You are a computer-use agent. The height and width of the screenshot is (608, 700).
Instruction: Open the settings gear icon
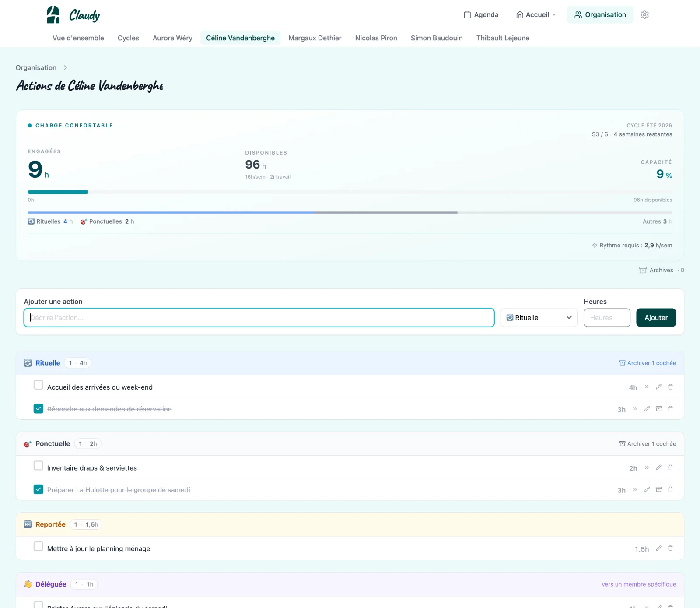644,15
